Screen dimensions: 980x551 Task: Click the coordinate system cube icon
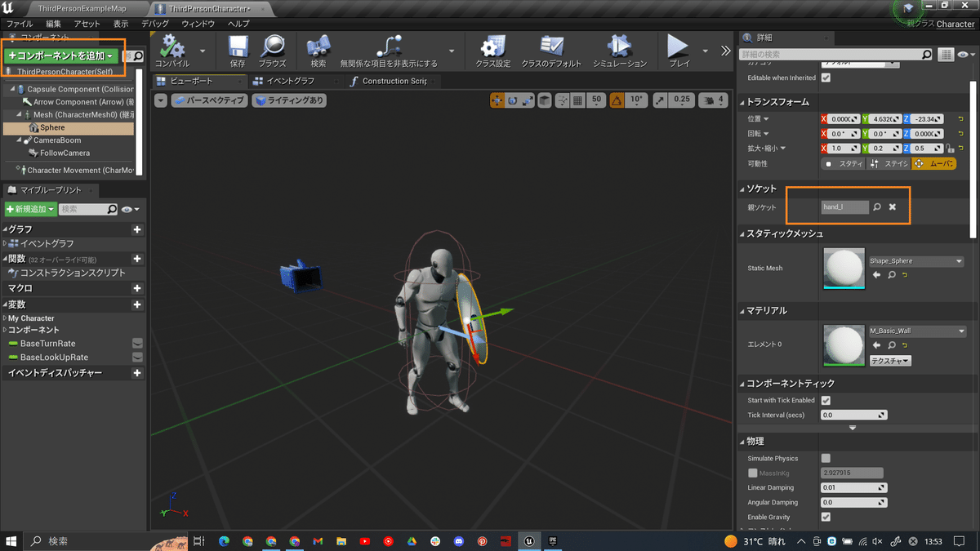(x=544, y=100)
